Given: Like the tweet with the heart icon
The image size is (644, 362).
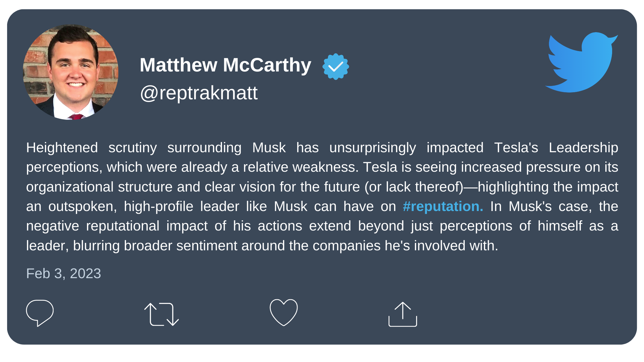Looking at the screenshot, I should (x=284, y=312).
